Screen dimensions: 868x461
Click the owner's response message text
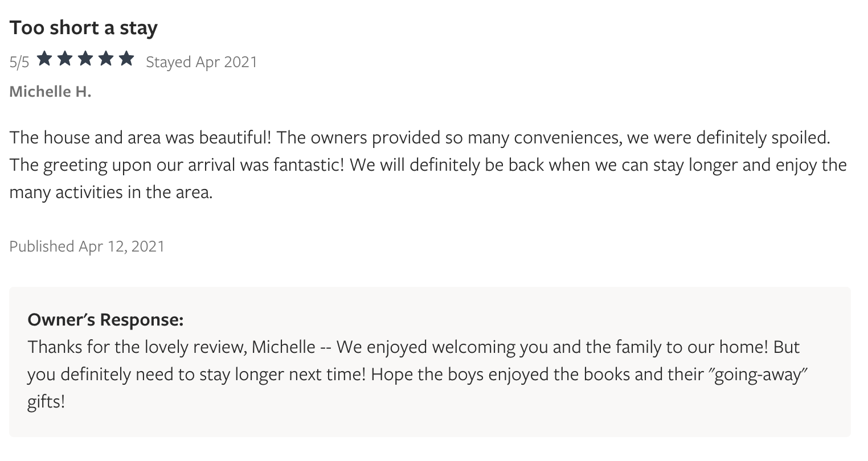pos(419,374)
